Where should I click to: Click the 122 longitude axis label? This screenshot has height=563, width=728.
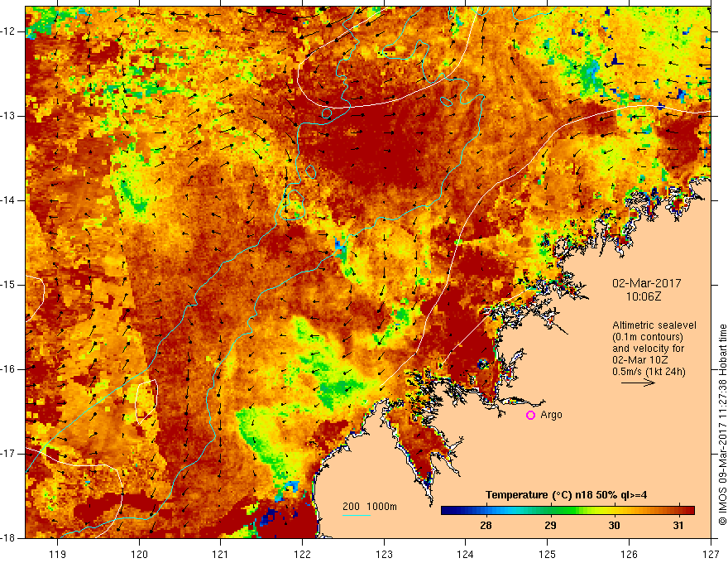coord(302,554)
